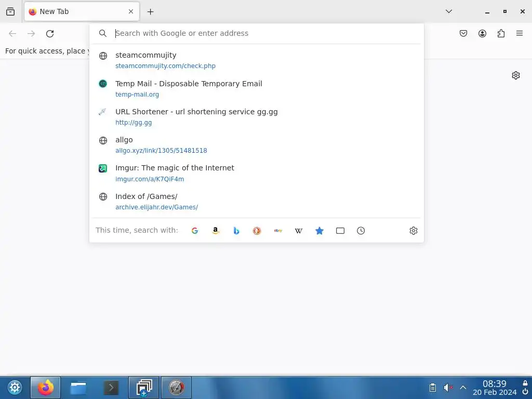
Task: Select the New Tab tab
Action: point(82,11)
